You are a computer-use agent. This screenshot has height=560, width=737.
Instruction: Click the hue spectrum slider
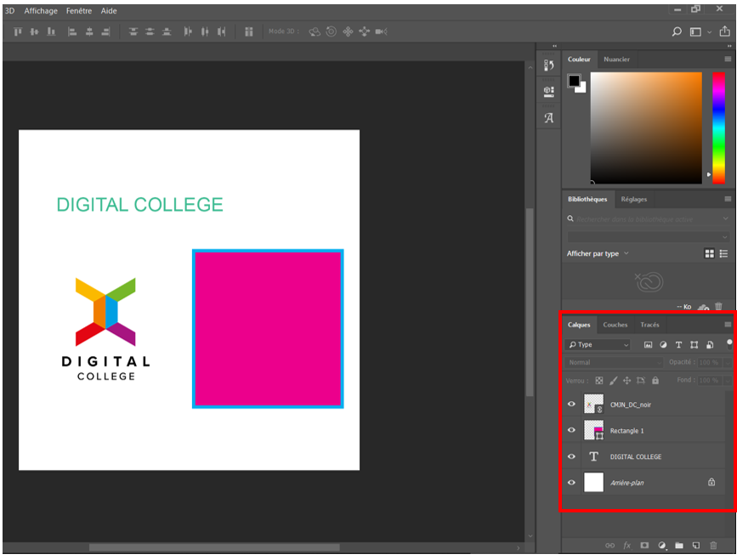click(x=718, y=127)
